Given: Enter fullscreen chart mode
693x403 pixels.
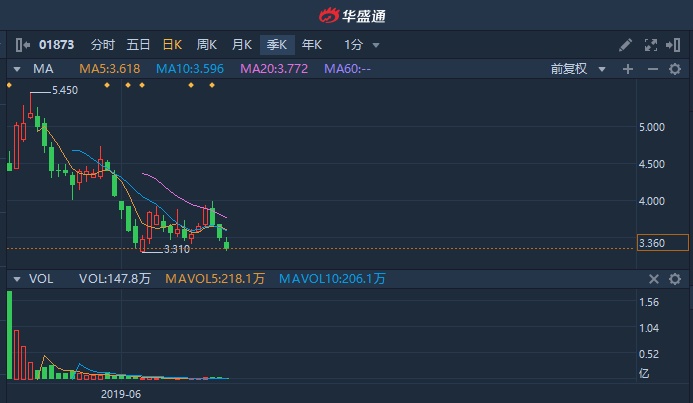Looking at the screenshot, I should pos(651,45).
